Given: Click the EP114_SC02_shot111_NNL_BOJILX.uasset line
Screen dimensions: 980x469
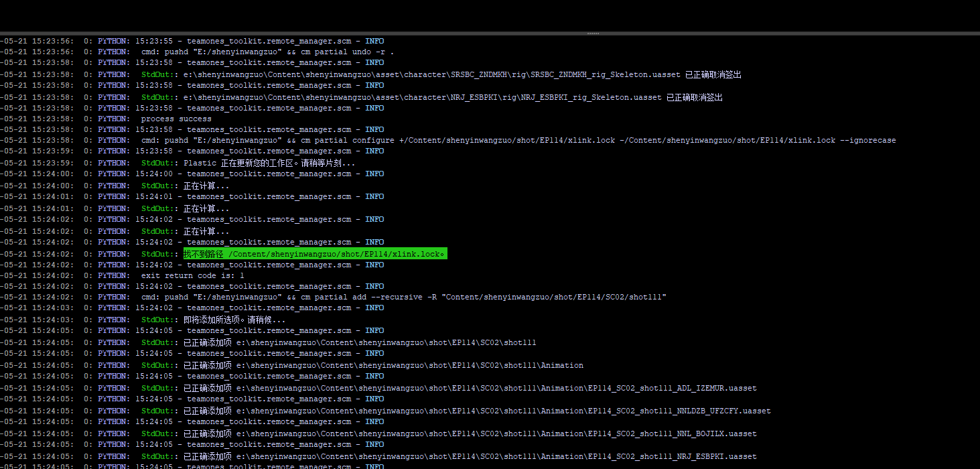Looking at the screenshot, I should point(470,433).
